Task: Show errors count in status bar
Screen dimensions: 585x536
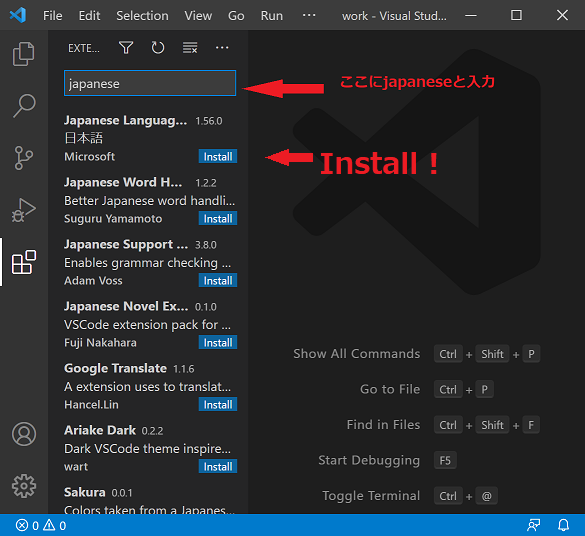Action: (27, 525)
